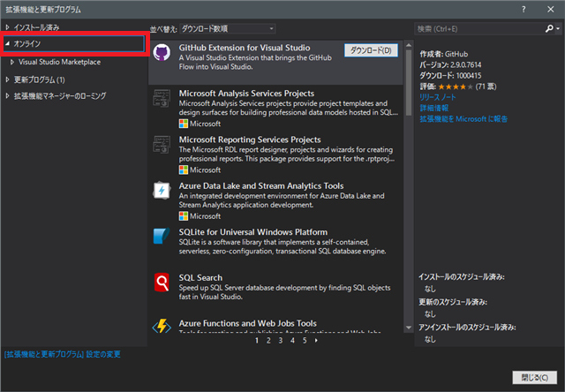Click the ダウンロード: 1000415 count text
The image size is (565, 392).
click(x=450, y=76)
